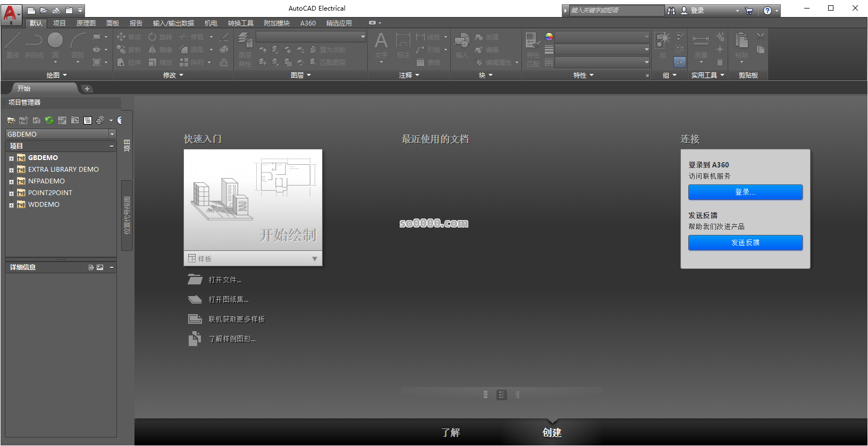868x446 pixels.
Task: Open the Autodesk store cart icon
Action: [749, 11]
